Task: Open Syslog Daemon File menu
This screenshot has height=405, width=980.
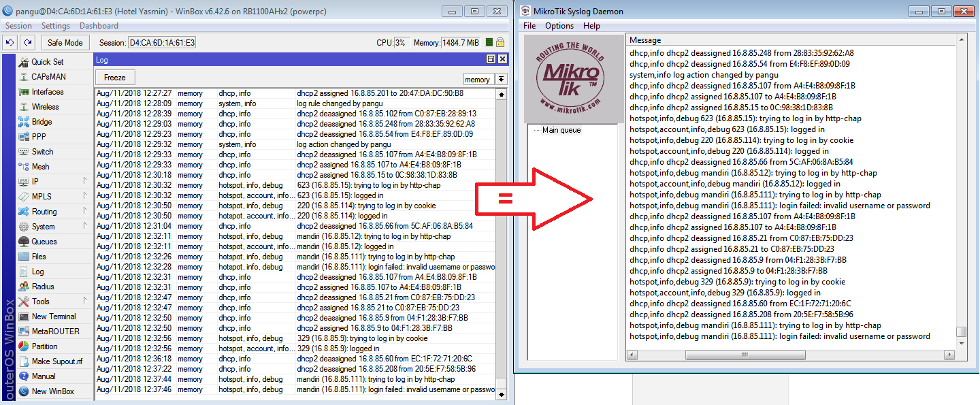Action: (x=529, y=26)
